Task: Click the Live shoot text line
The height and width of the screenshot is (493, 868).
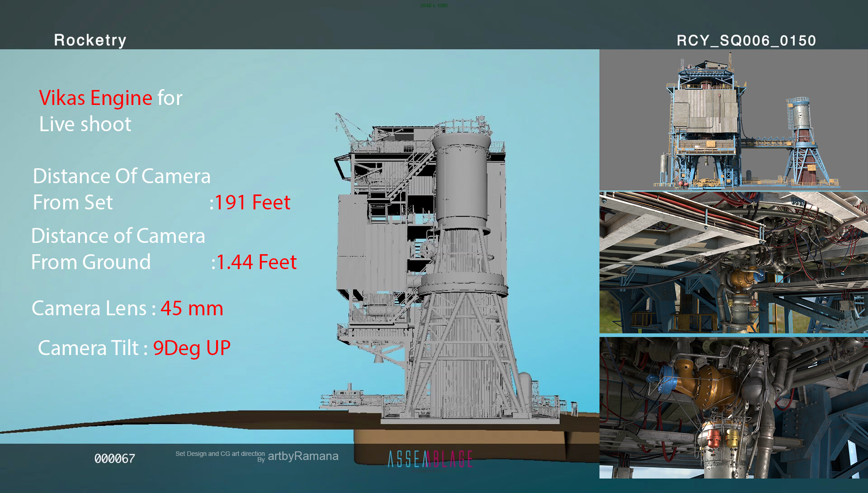Action: click(x=85, y=124)
